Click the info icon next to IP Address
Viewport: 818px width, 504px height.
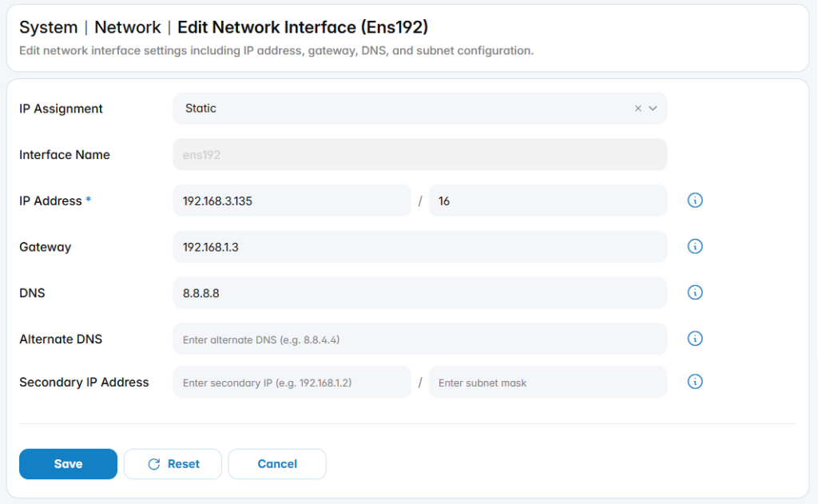tap(695, 200)
